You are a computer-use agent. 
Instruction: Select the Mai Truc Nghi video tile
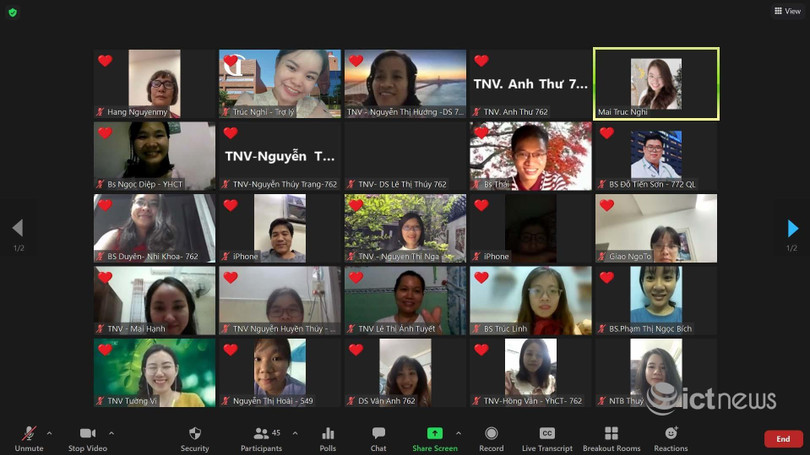[656, 84]
